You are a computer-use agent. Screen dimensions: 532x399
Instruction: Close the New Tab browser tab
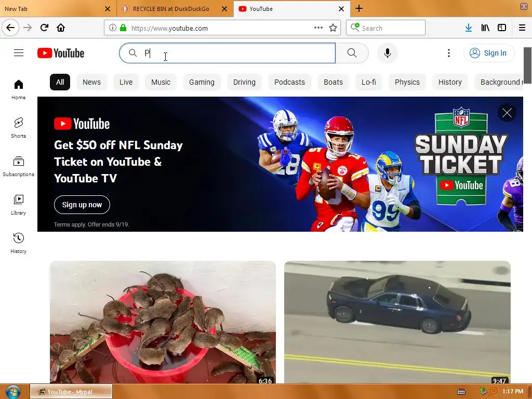(108, 9)
